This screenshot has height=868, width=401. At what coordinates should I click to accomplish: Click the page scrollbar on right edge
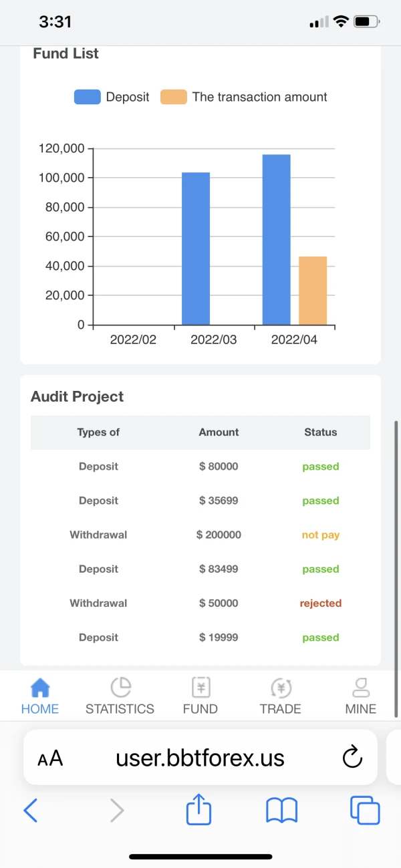tap(396, 568)
